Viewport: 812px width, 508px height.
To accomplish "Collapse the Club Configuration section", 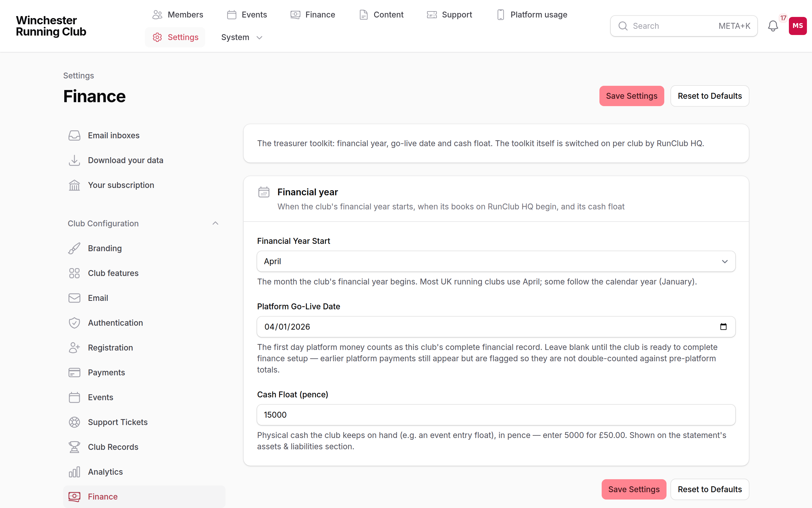I will (144, 224).
